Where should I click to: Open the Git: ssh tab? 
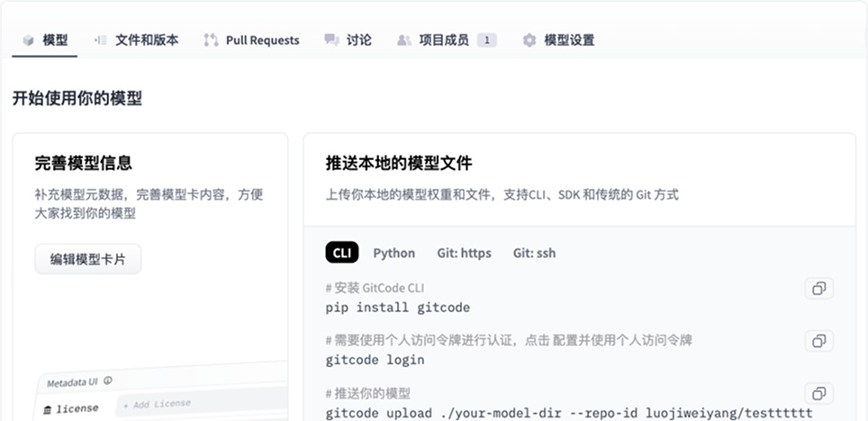(x=534, y=253)
